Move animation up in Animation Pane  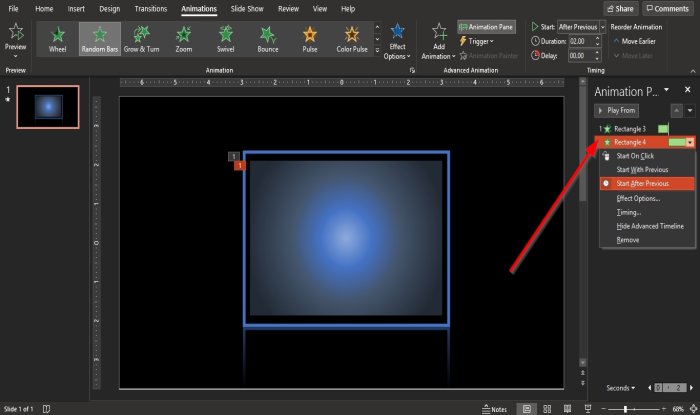(677, 111)
